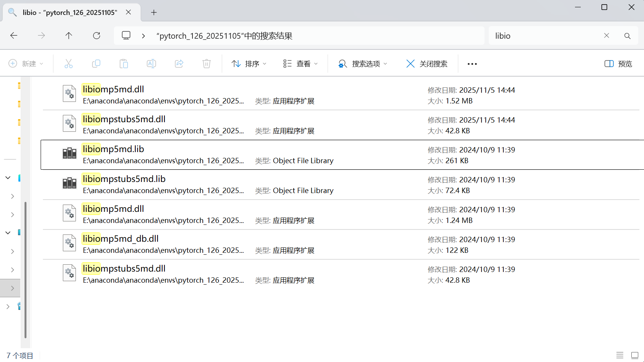This screenshot has width=644, height=362.
Task: Click icon of libiompstubs5md.lib file
Action: (69, 183)
